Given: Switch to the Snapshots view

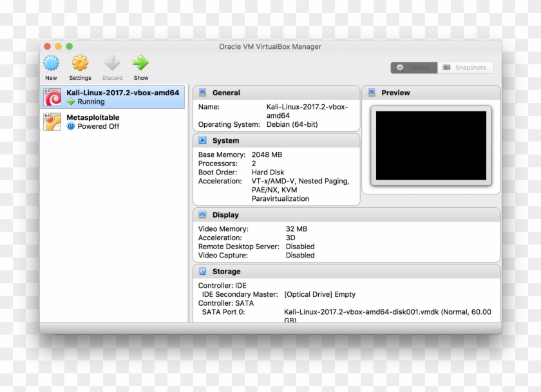Looking at the screenshot, I should click(x=466, y=68).
